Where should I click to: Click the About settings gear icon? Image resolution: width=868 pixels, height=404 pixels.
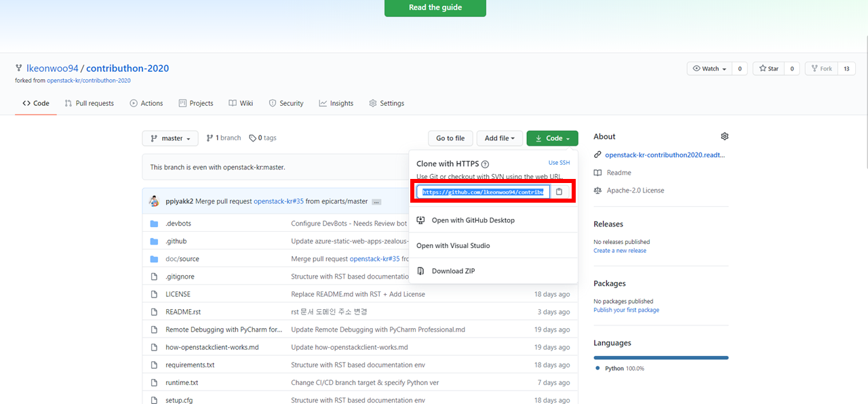tap(724, 136)
